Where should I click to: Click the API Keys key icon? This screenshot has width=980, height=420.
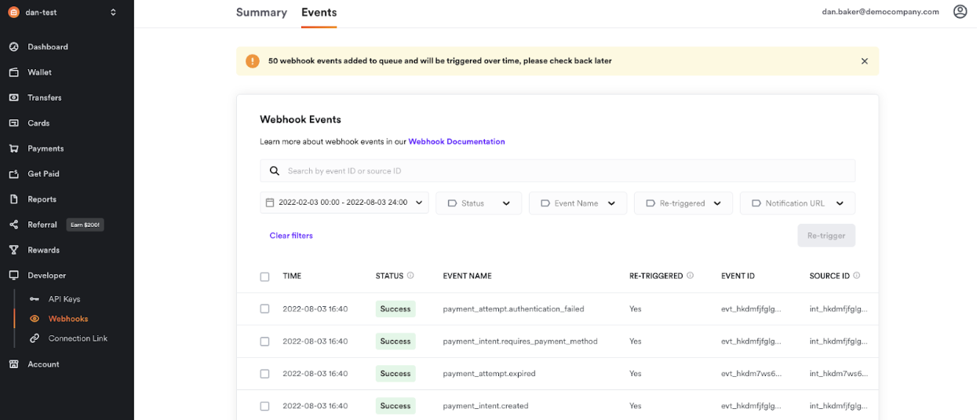point(34,299)
